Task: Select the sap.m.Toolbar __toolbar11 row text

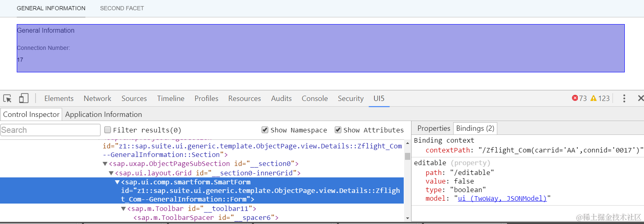Action: point(192,209)
